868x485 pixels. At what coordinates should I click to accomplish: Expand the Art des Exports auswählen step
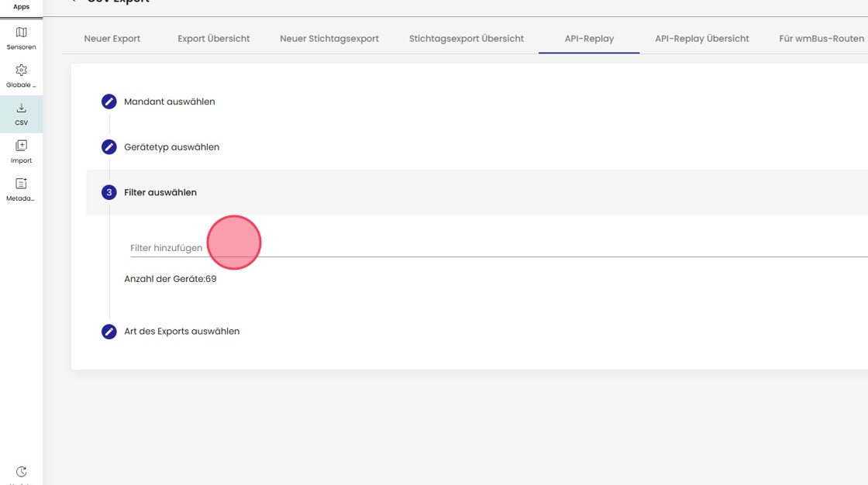(x=181, y=332)
